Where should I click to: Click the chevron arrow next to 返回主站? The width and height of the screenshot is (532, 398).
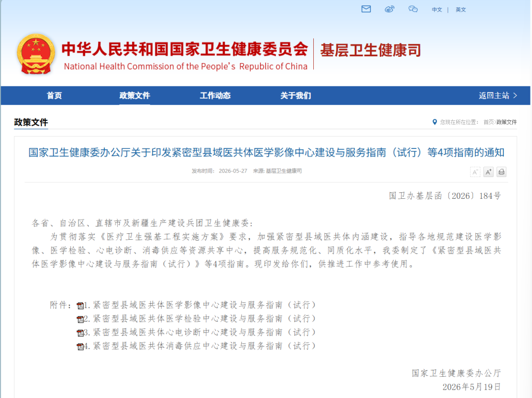coord(515,95)
